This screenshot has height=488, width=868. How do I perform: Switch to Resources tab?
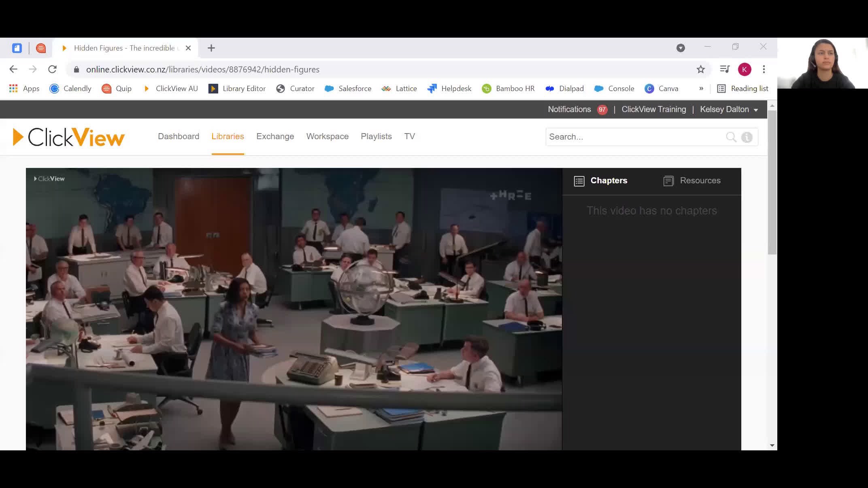[x=692, y=181]
